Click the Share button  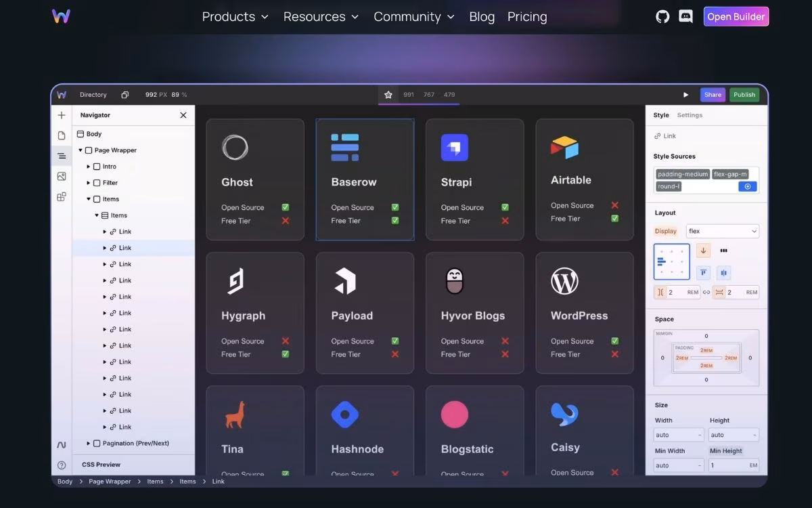[x=713, y=95]
